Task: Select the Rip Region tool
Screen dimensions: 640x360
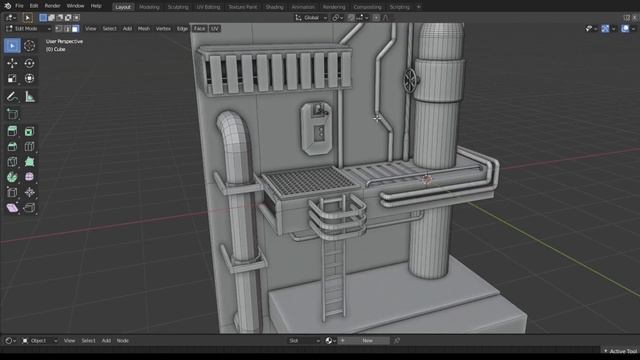Action: click(29, 208)
